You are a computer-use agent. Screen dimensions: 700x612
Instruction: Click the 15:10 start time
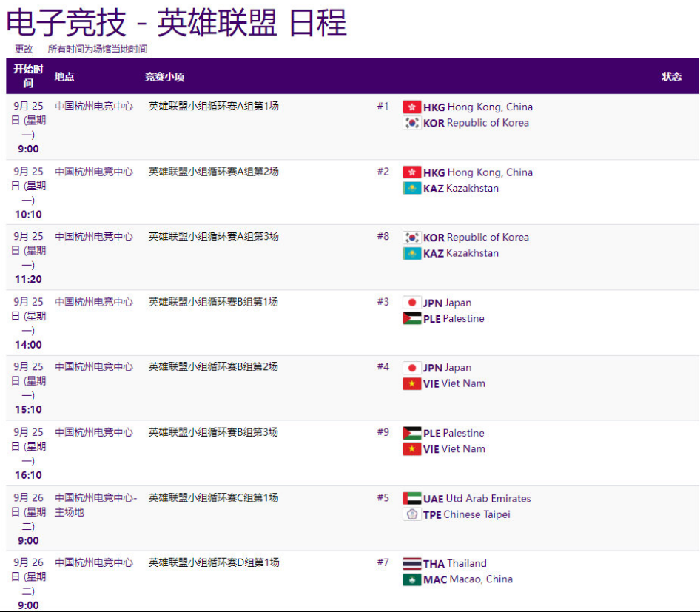click(x=28, y=410)
